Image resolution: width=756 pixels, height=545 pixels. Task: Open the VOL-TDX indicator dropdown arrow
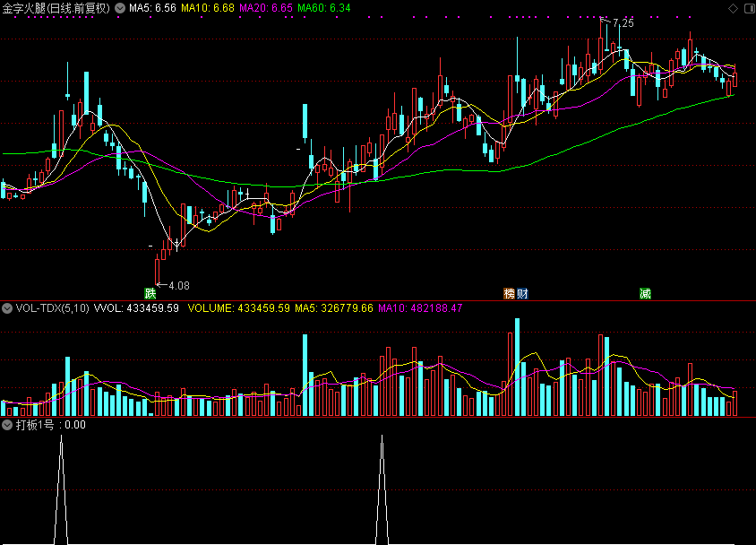7,308
